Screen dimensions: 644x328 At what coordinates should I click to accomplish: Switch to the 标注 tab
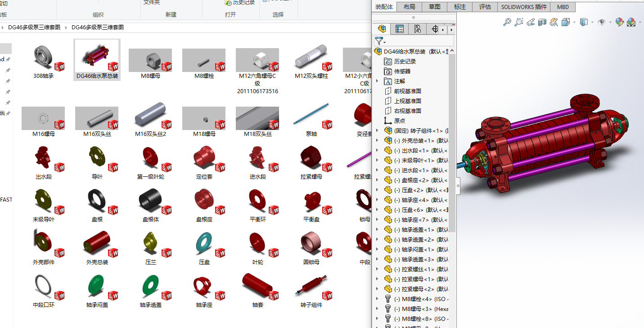coord(460,7)
